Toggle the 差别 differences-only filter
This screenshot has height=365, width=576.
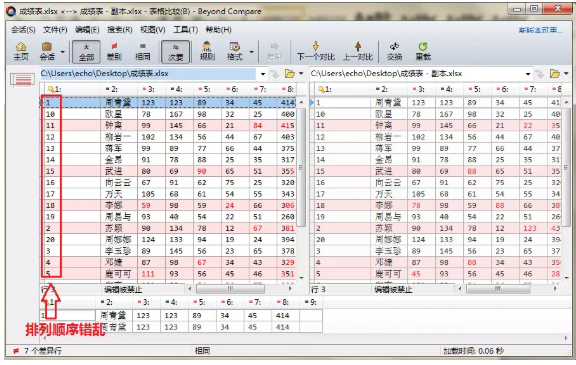114,51
